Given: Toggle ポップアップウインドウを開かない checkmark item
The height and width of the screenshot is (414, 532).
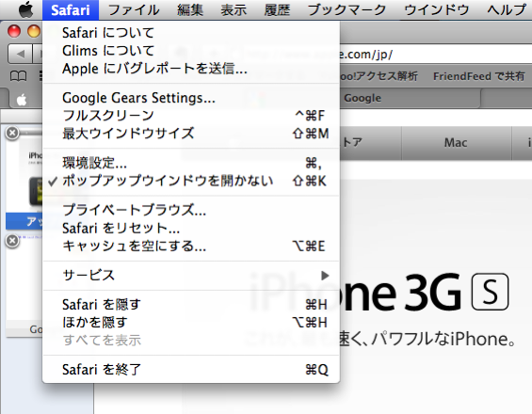Looking at the screenshot, I should [x=191, y=181].
